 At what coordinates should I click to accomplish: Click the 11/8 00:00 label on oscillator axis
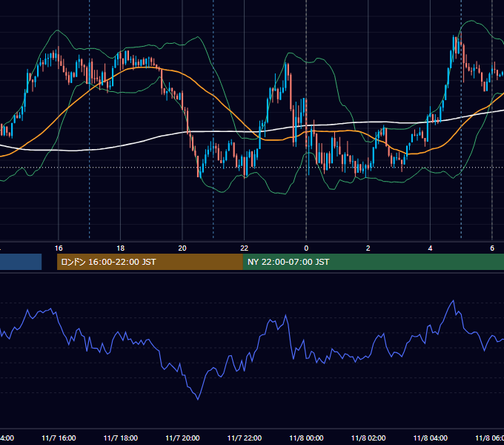coord(306,438)
